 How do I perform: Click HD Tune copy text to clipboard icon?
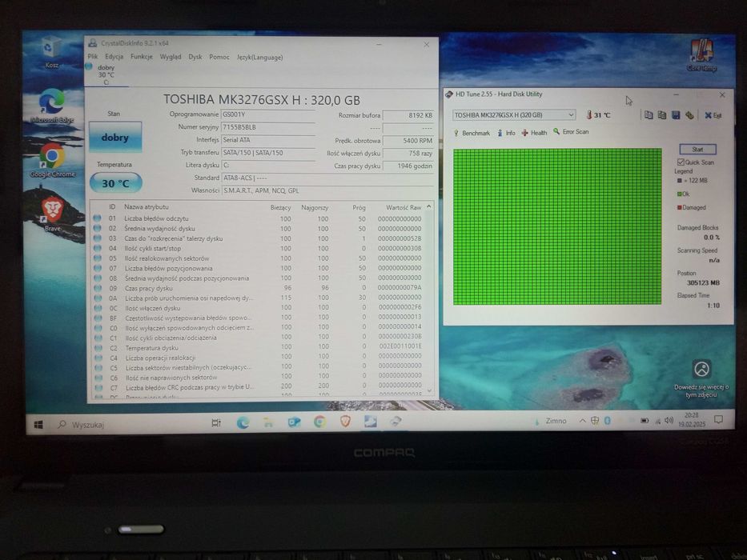click(x=649, y=114)
